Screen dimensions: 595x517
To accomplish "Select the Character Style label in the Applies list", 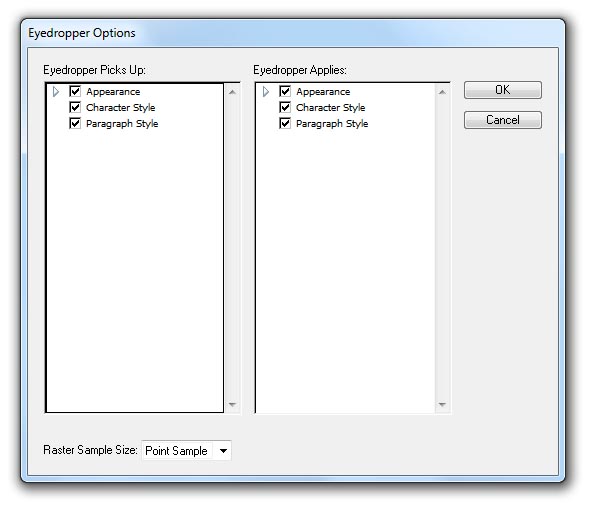I will [331, 108].
